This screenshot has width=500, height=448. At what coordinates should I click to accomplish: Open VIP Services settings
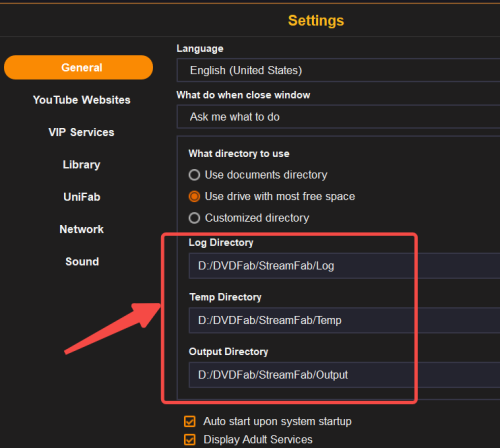tap(81, 132)
